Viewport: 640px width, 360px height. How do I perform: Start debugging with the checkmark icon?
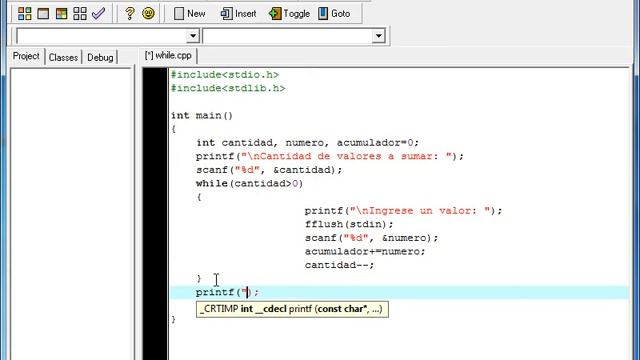point(98,13)
